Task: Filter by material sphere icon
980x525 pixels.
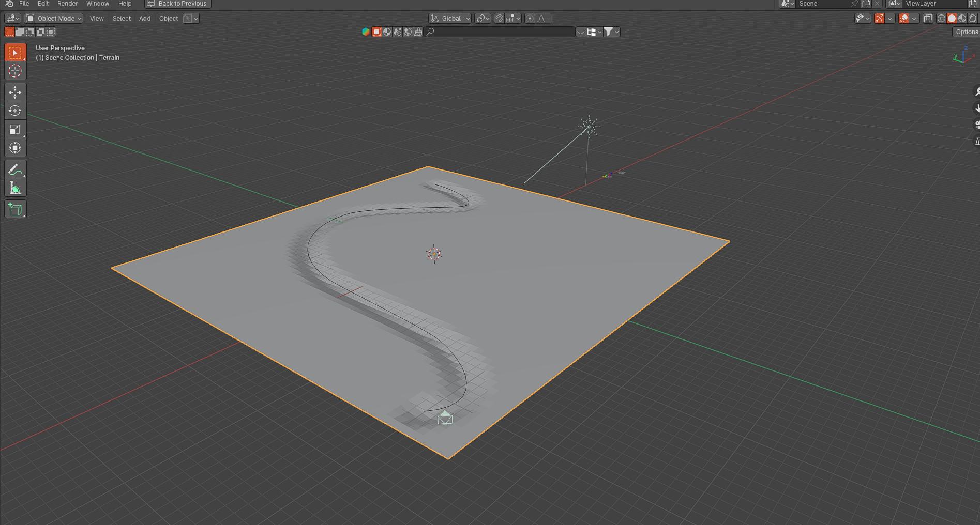Action: click(387, 32)
